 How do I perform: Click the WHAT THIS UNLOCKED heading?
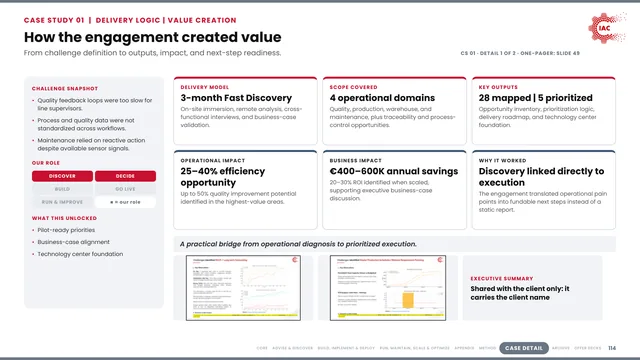pyautogui.click(x=64, y=218)
